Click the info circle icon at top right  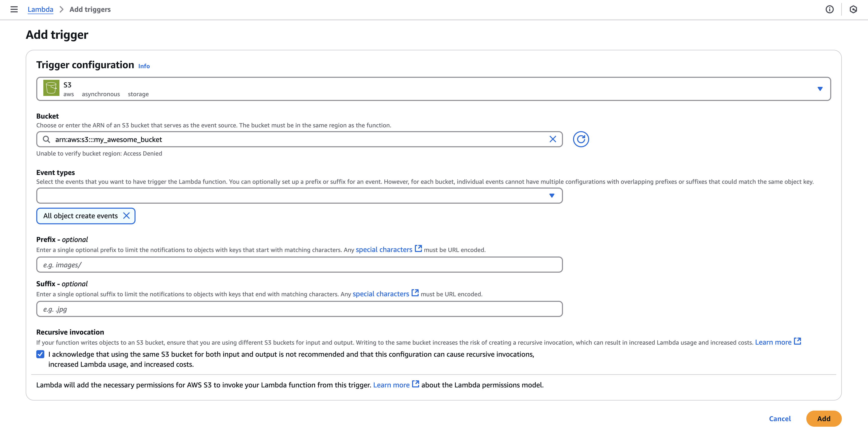tap(829, 9)
